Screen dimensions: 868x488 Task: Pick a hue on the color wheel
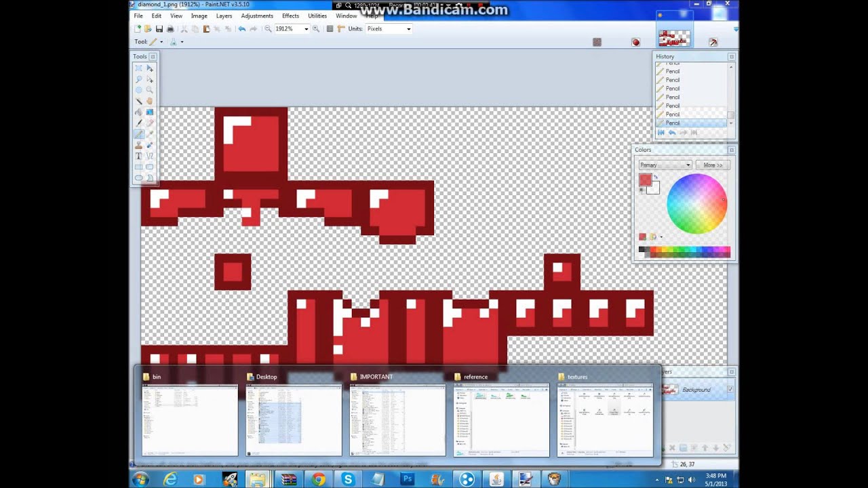pos(697,203)
